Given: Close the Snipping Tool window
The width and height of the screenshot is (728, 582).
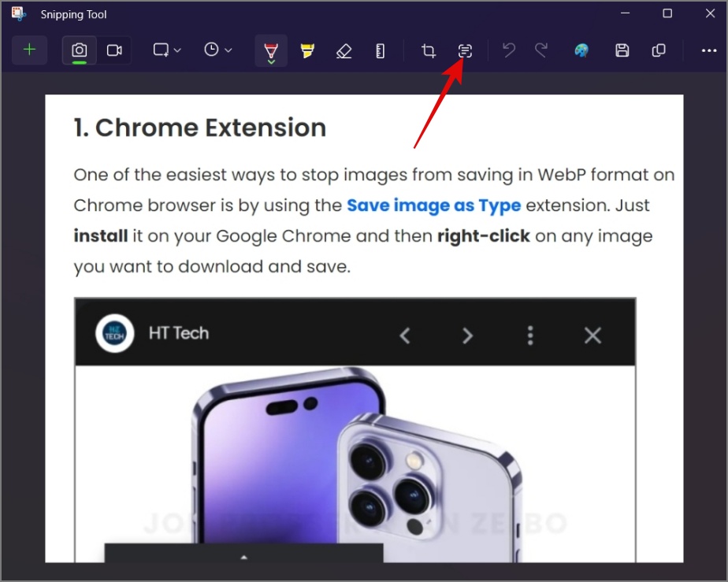Looking at the screenshot, I should [710, 13].
